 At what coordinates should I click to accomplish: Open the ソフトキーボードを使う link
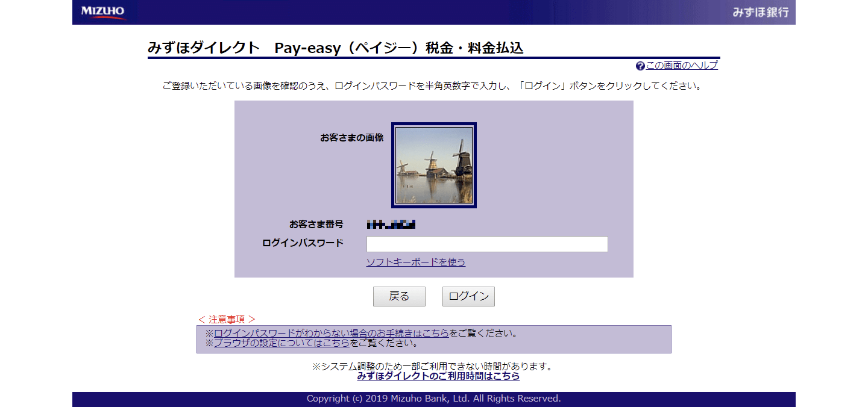pyautogui.click(x=416, y=262)
